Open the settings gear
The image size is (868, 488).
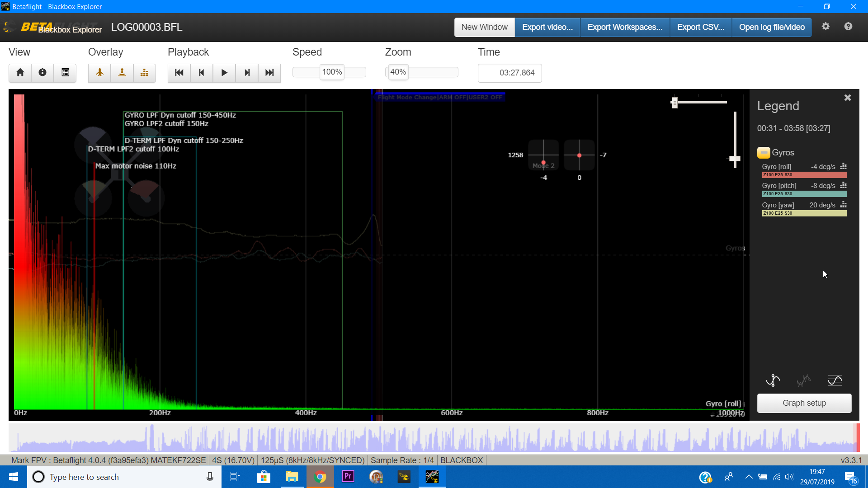[826, 27]
